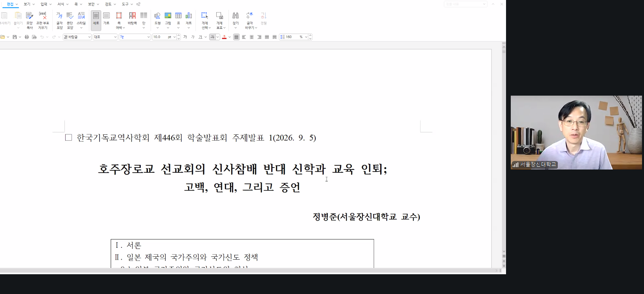Click the 서울장신대학교 video participant thumbnail
Image resolution: width=644 pixels, height=294 pixels.
tap(576, 132)
